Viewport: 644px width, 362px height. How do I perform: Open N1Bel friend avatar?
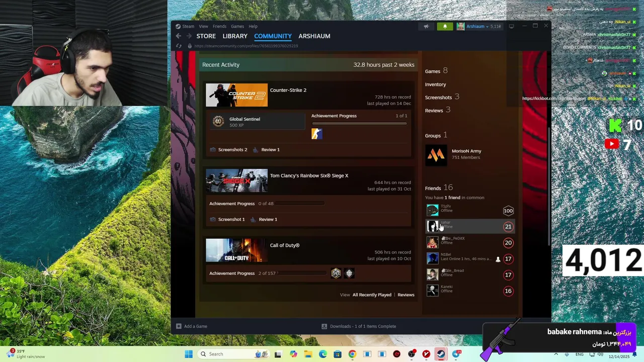click(x=432, y=258)
